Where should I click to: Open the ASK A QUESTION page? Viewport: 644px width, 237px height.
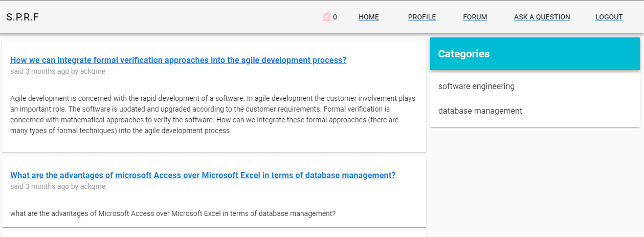542,17
